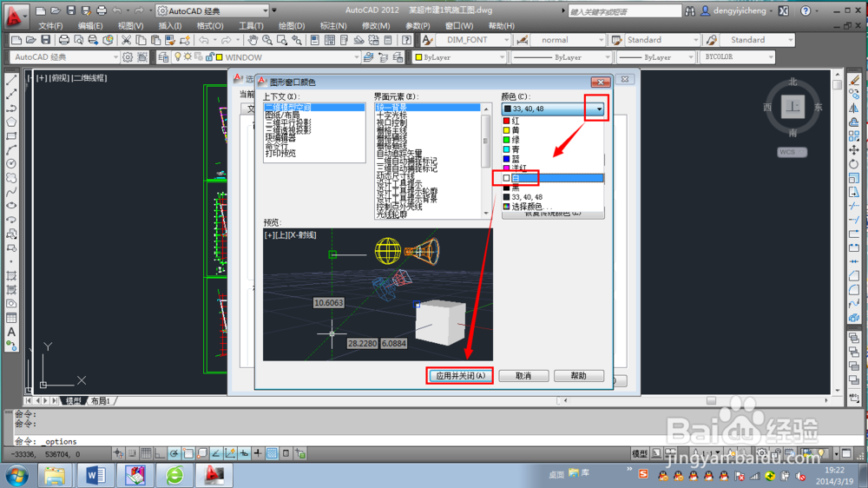
Task: Toggle Ortho Mode in status bar
Action: point(160,453)
